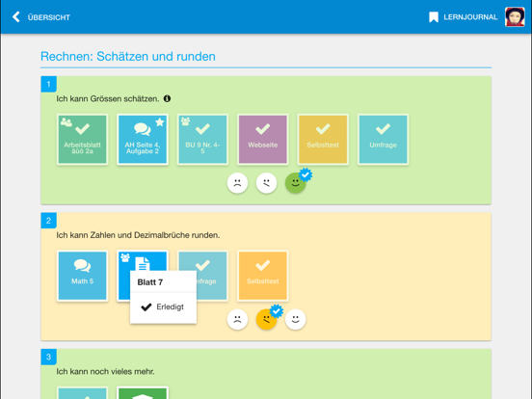Image resolution: width=532 pixels, height=399 pixels.
Task: Select the unsure smiley in section 1
Action: pos(266,183)
